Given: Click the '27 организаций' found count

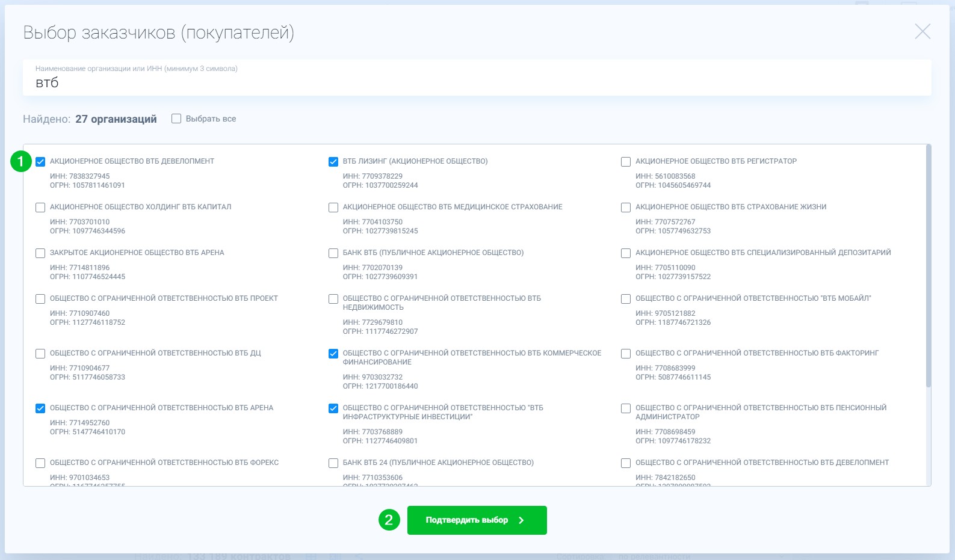Looking at the screenshot, I should [116, 119].
